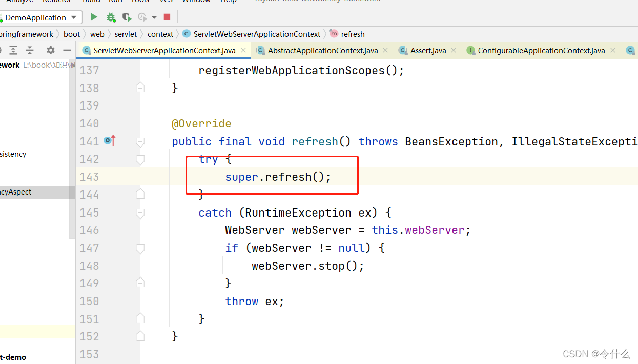Toggle fold marker on line 149
Image resolution: width=638 pixels, height=364 pixels.
(x=140, y=283)
